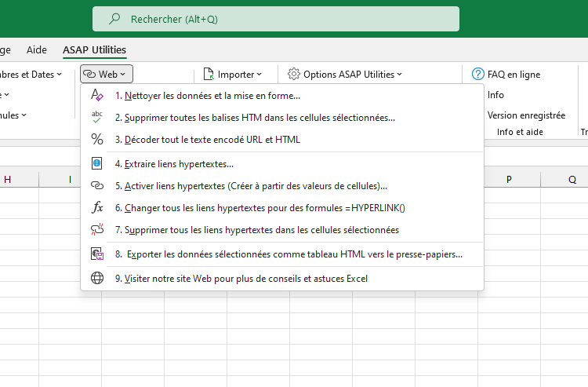This screenshot has height=387, width=588.
Task: Click the globe icon for Visiter notre site
Action: point(97,278)
